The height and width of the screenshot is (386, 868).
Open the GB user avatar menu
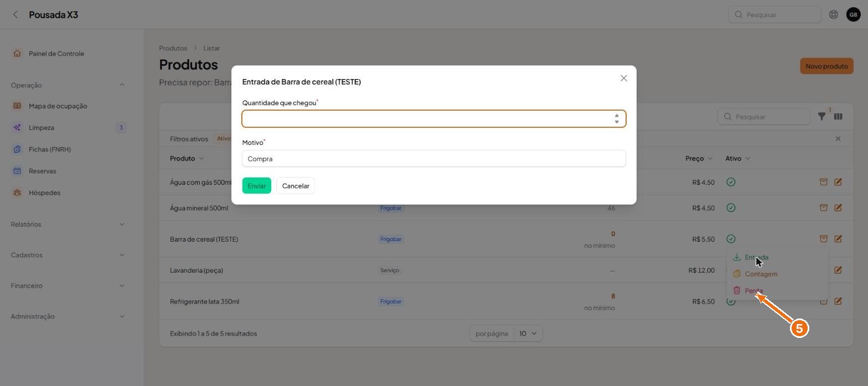[853, 14]
